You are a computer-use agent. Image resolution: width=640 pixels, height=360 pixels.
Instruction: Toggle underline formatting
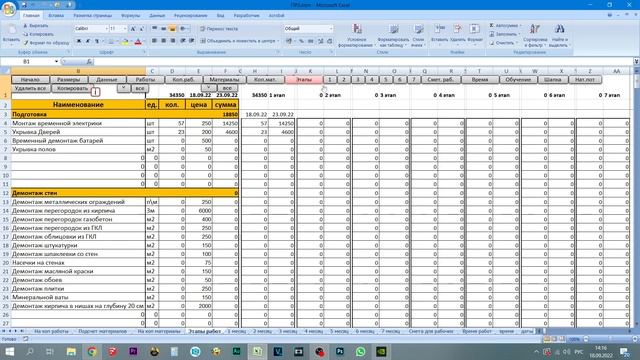pos(97,41)
